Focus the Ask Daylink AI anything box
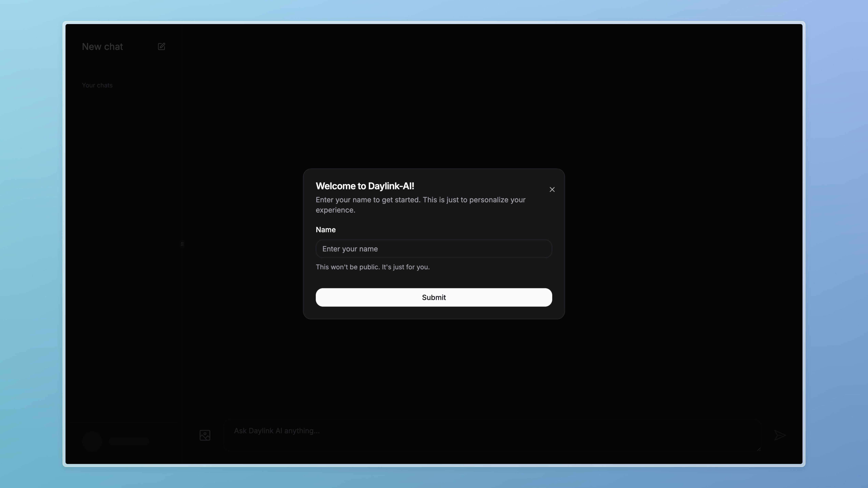 pos(493,435)
